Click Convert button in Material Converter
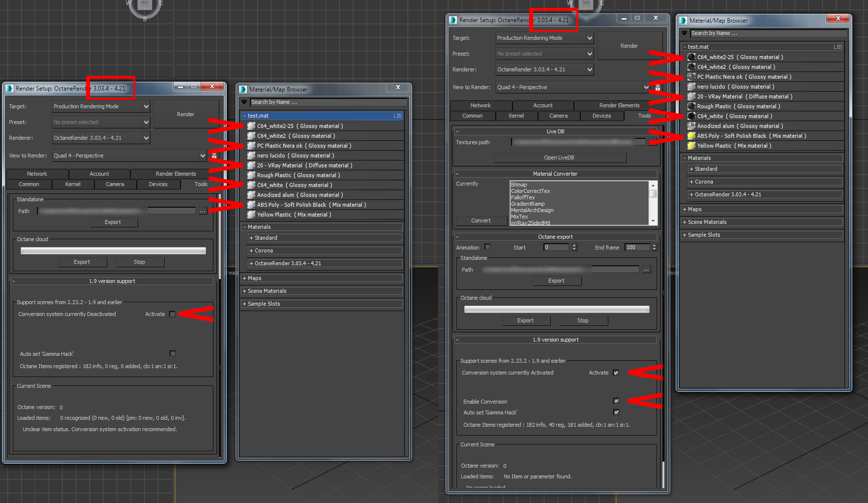 pyautogui.click(x=481, y=220)
